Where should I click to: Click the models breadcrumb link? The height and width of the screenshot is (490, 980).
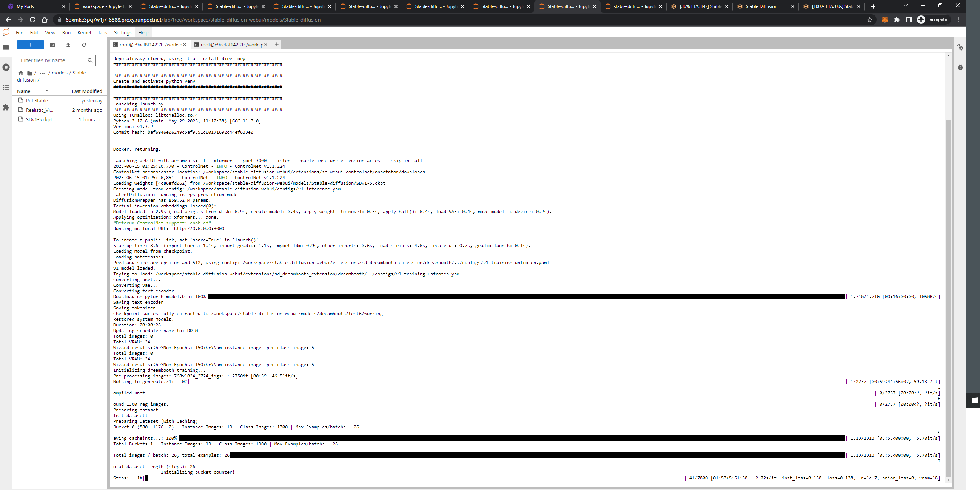(x=60, y=73)
